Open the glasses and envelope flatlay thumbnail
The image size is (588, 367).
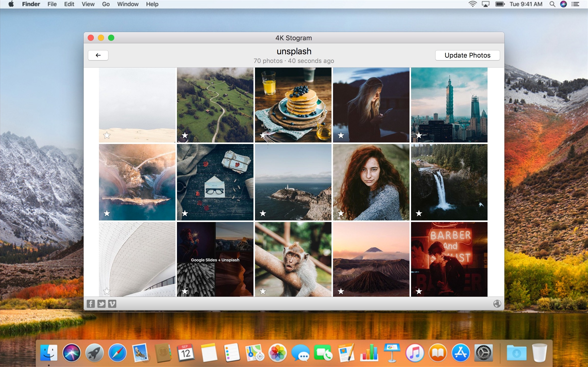(x=215, y=182)
